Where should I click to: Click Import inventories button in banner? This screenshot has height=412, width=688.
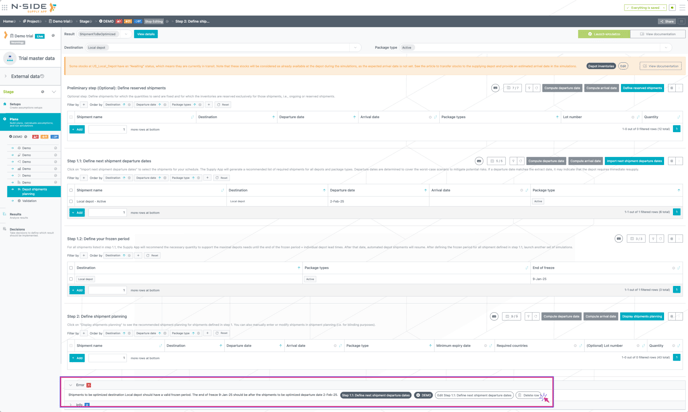600,66
